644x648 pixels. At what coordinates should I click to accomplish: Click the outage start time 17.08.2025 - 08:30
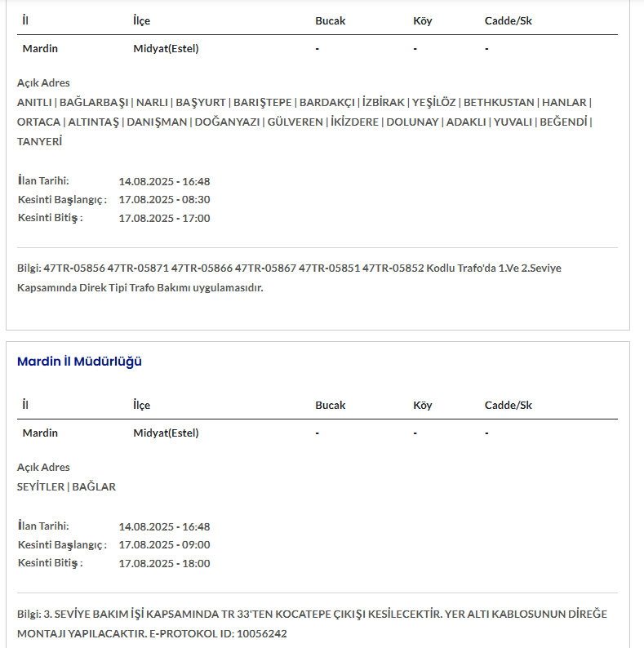coord(164,199)
